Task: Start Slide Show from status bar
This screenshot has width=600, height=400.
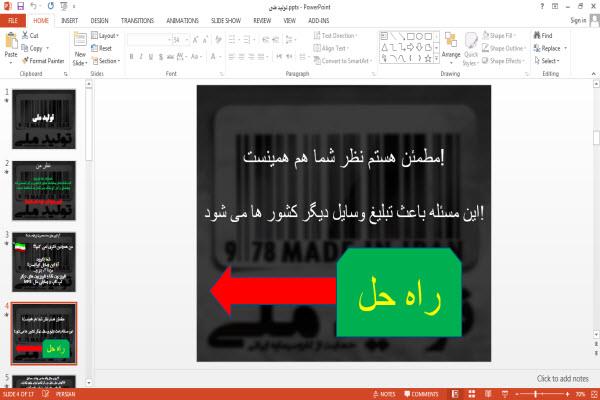Action: click(505, 394)
